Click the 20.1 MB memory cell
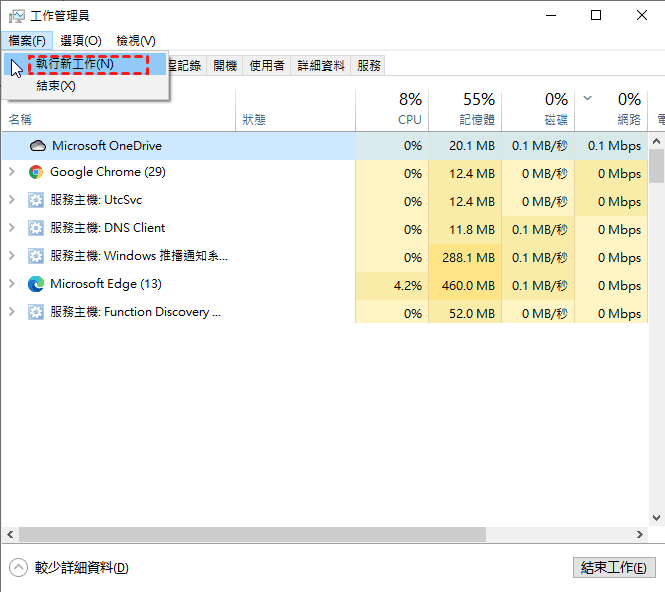Viewport: 665px width, 592px height. tap(465, 146)
